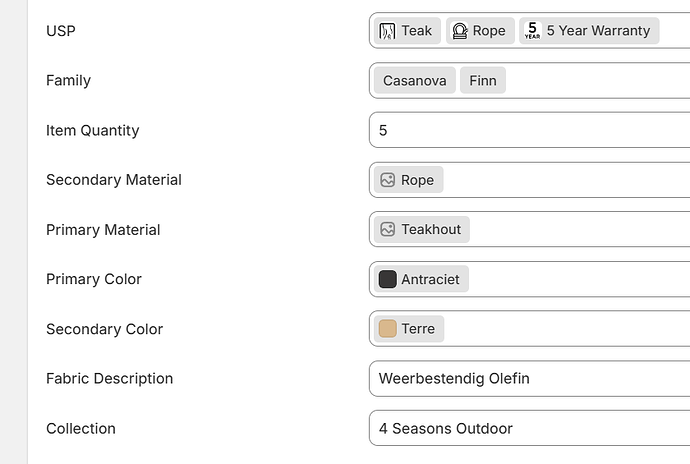This screenshot has width=690, height=464.
Task: Open the Primary Material field empty area
Action: pos(580,230)
